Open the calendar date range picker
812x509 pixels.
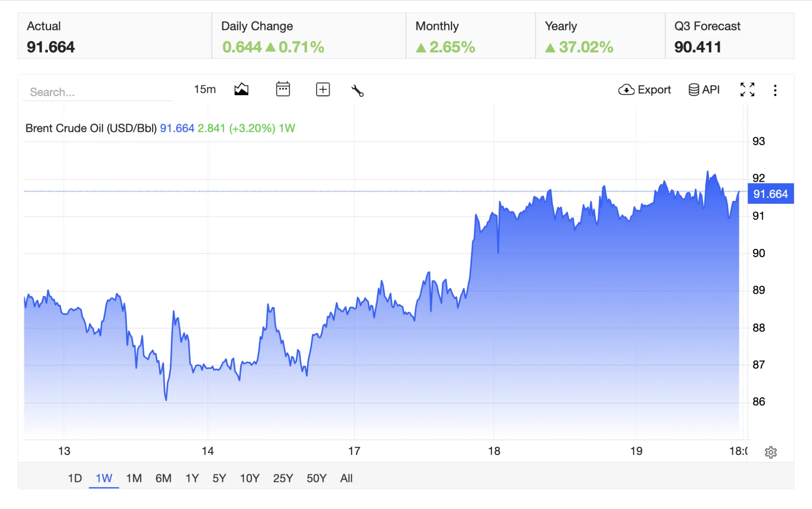click(x=283, y=89)
